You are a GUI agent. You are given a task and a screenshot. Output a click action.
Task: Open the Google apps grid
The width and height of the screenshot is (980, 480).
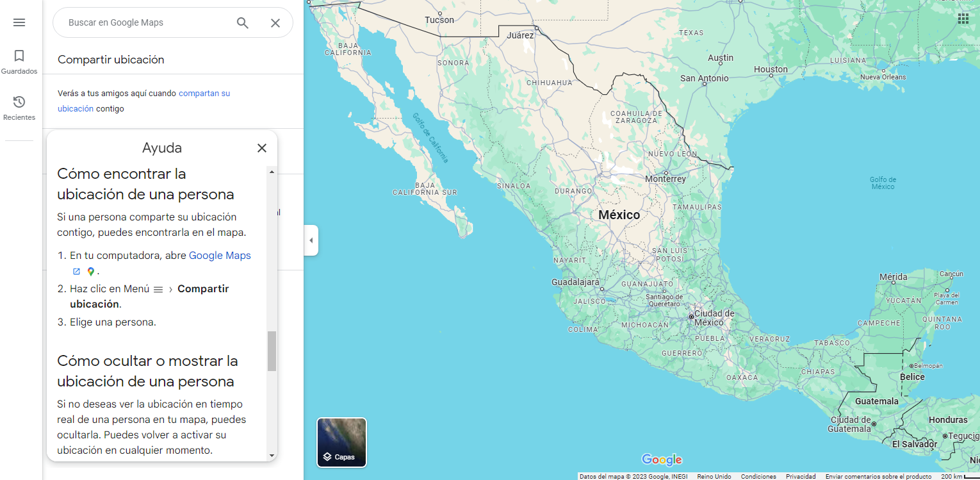963,19
